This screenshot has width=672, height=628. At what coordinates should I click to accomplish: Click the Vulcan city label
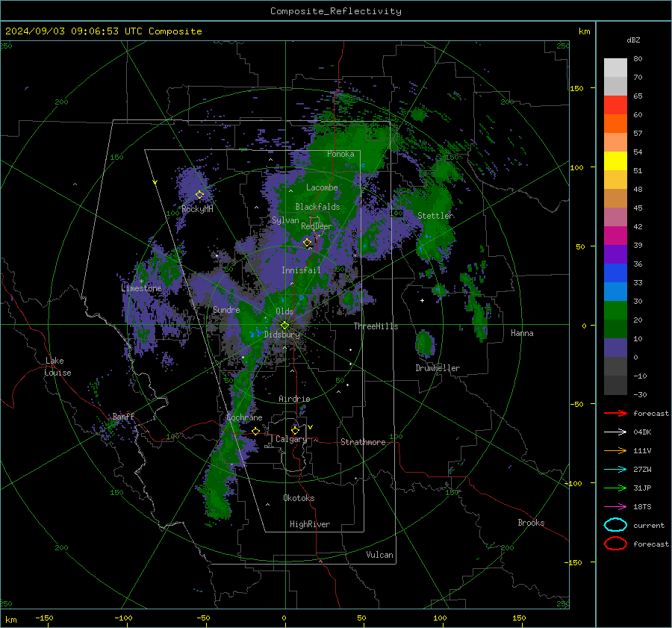pyautogui.click(x=379, y=555)
